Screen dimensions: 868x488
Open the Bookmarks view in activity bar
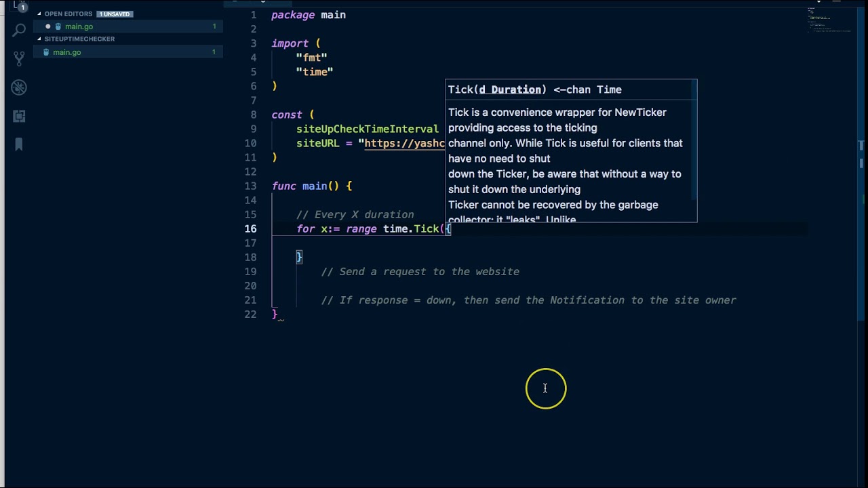coord(19,144)
